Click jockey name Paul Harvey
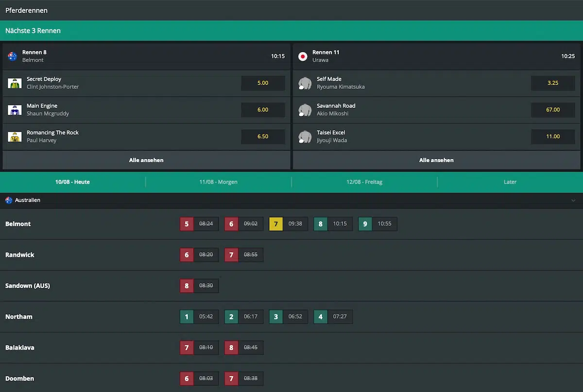 click(x=41, y=140)
